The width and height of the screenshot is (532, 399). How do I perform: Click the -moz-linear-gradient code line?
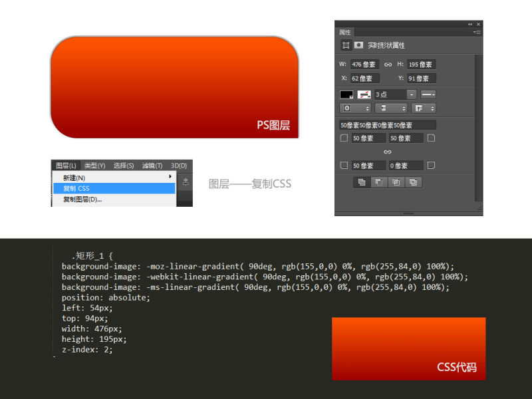(x=258, y=267)
